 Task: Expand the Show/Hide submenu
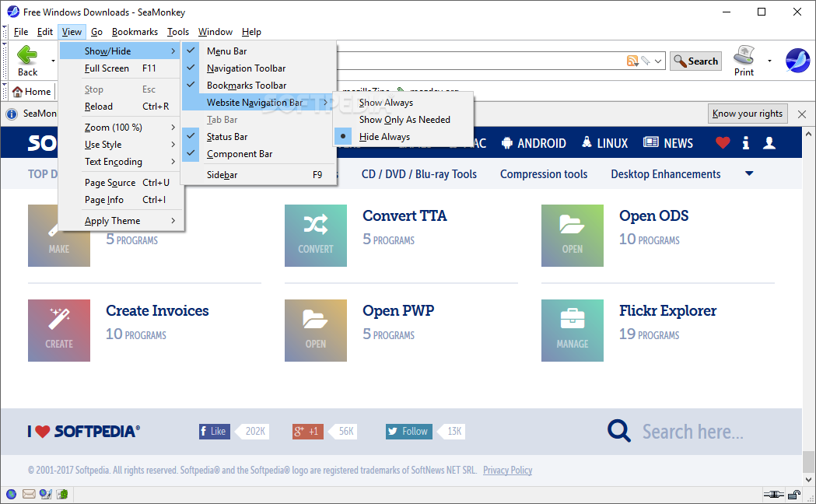pos(121,51)
